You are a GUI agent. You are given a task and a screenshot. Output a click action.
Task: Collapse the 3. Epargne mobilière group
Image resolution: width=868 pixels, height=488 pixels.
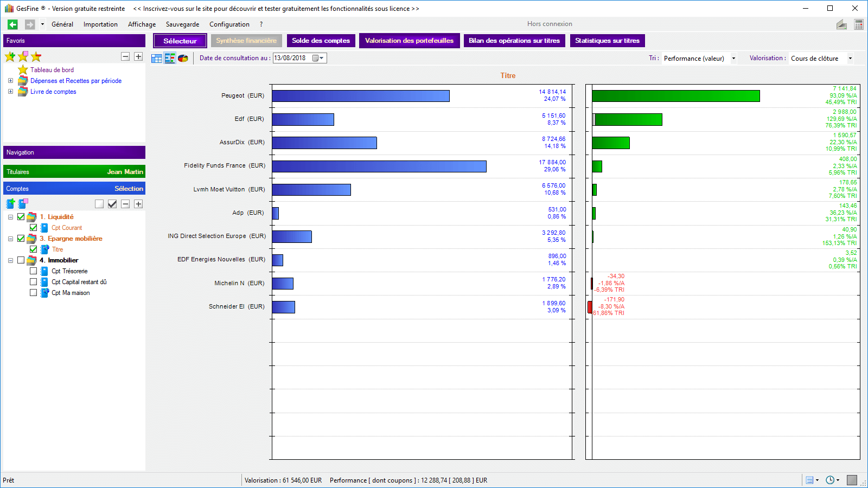10,239
